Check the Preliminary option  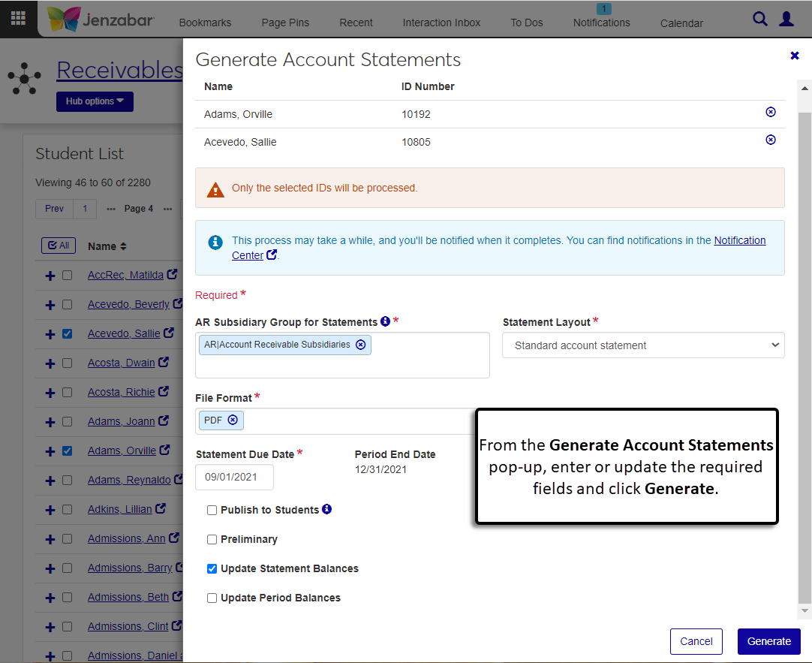pos(212,540)
